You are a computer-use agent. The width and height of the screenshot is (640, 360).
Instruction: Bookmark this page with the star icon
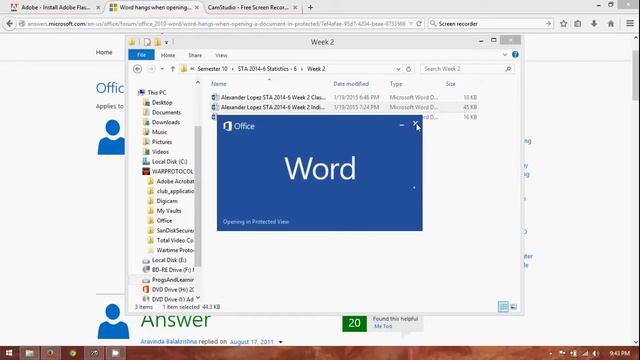(x=564, y=24)
